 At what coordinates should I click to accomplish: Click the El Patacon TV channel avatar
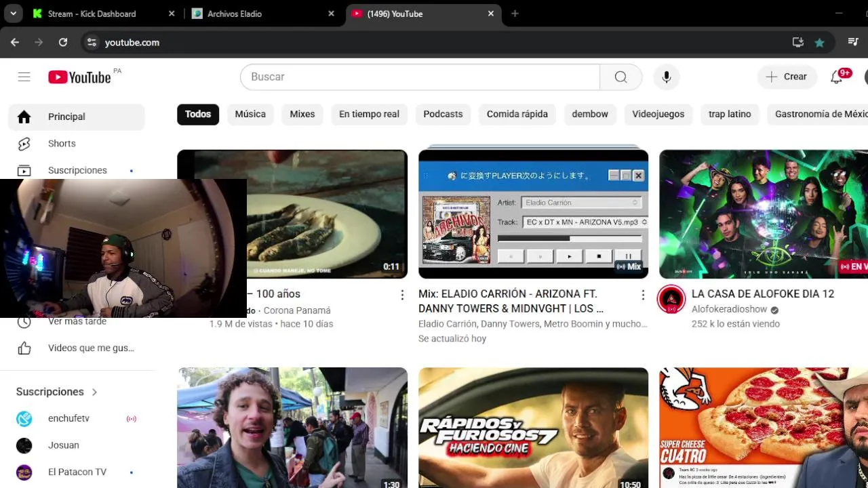24,472
